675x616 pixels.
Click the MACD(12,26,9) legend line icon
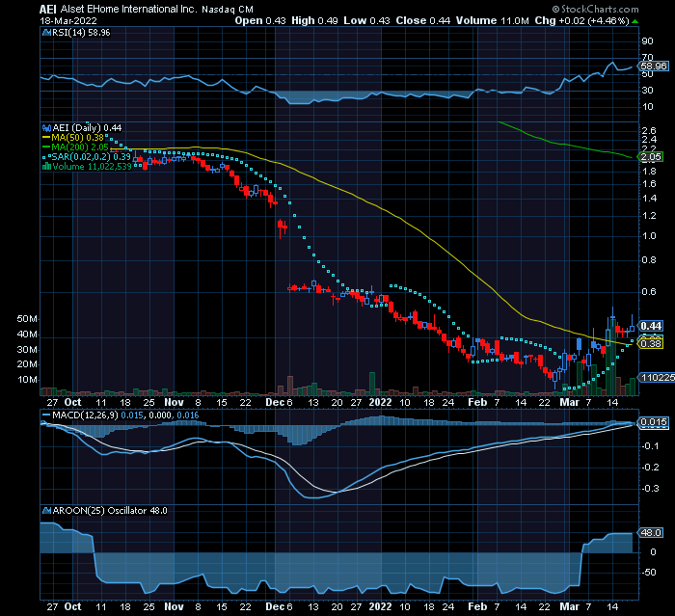pyautogui.click(x=46, y=415)
